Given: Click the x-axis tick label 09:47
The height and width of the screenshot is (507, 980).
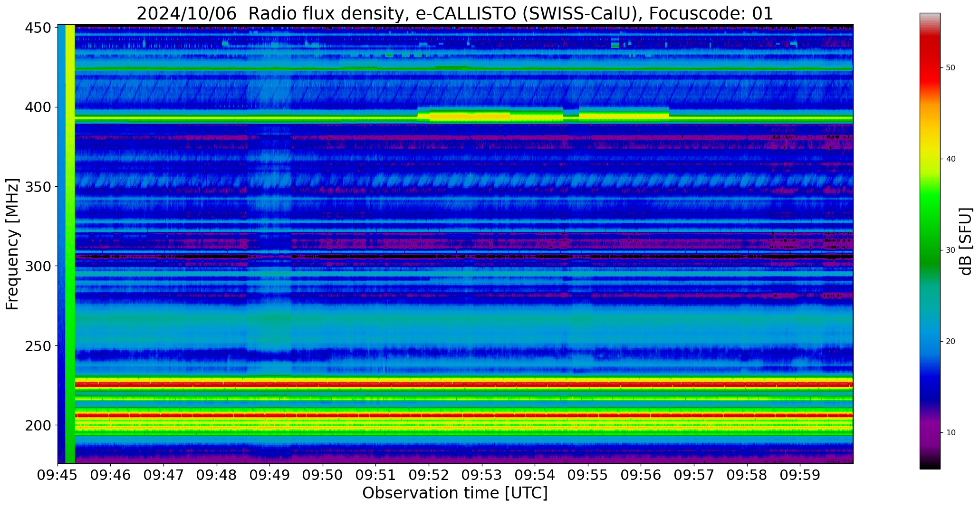Looking at the screenshot, I should tap(164, 475).
